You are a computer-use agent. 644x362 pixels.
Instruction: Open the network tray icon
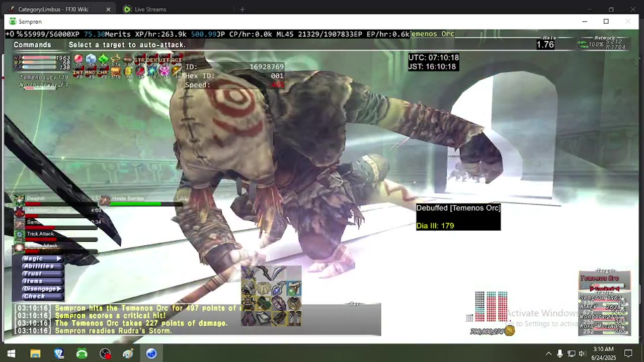tap(571, 353)
